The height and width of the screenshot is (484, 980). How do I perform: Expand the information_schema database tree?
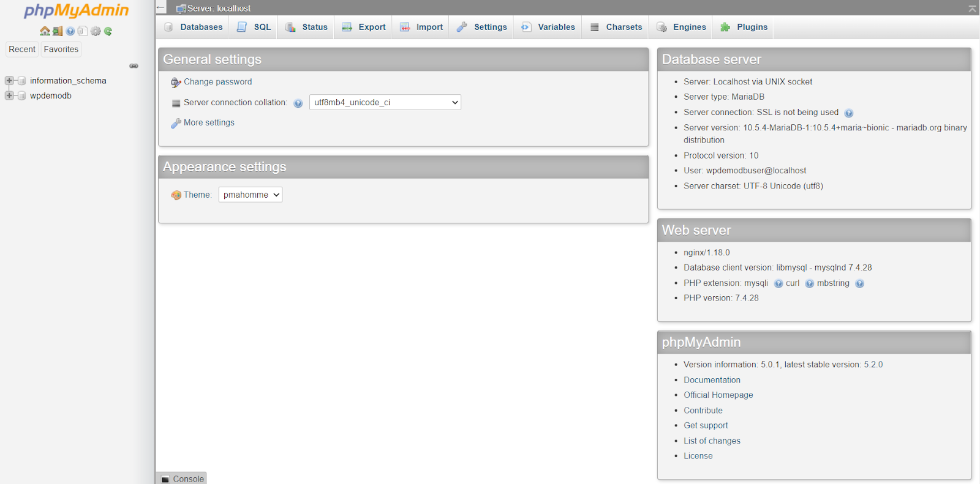tap(9, 81)
